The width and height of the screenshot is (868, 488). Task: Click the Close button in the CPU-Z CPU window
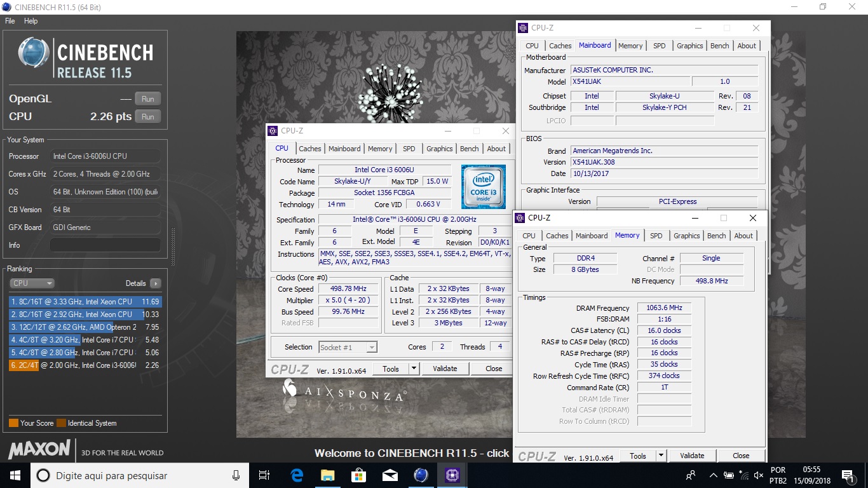point(494,369)
